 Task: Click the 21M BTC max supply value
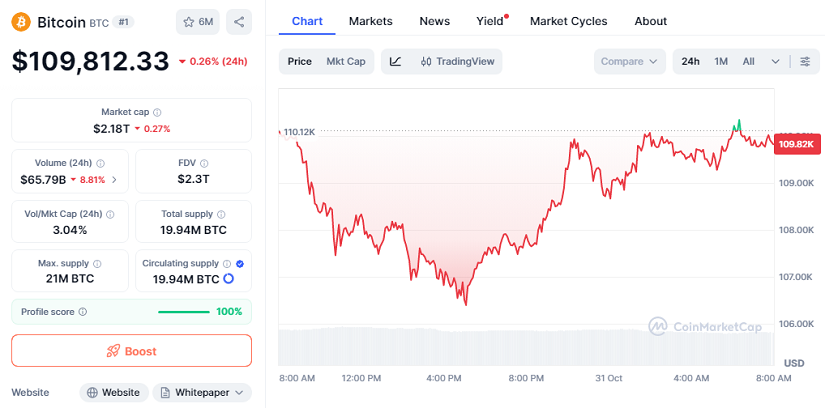click(70, 279)
